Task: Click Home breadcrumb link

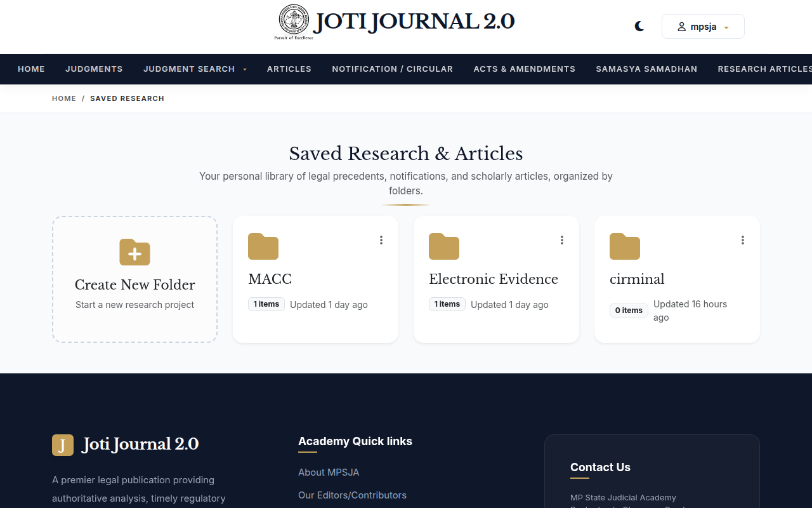Action: (64, 98)
